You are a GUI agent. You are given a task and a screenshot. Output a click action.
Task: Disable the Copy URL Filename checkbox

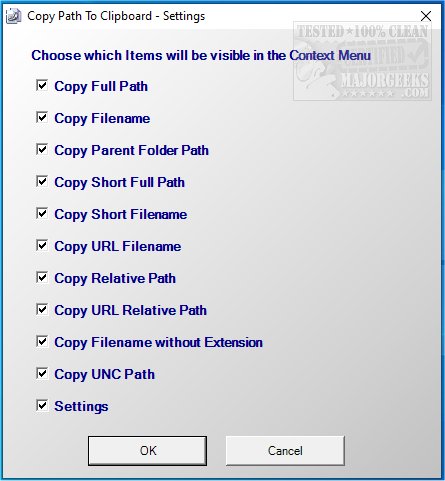(x=42, y=245)
